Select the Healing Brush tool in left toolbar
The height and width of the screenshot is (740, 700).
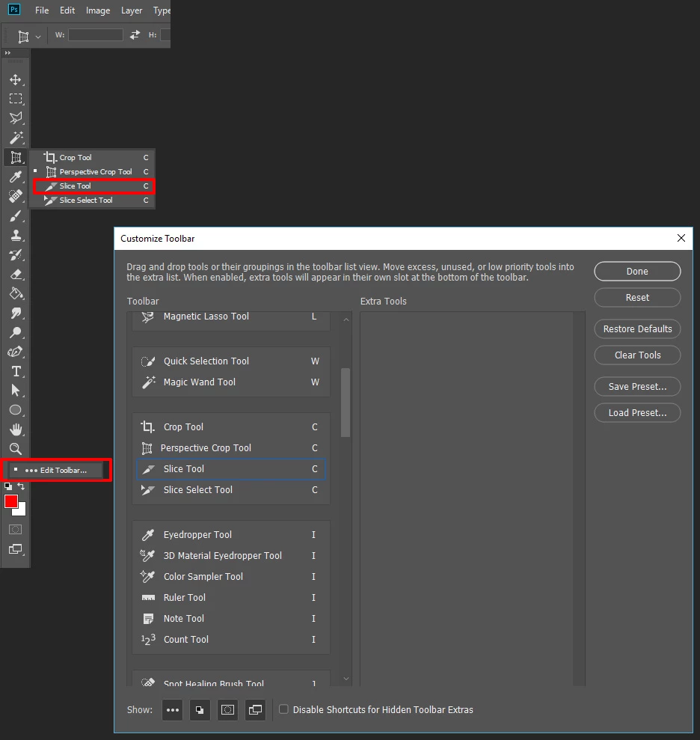pos(16,196)
